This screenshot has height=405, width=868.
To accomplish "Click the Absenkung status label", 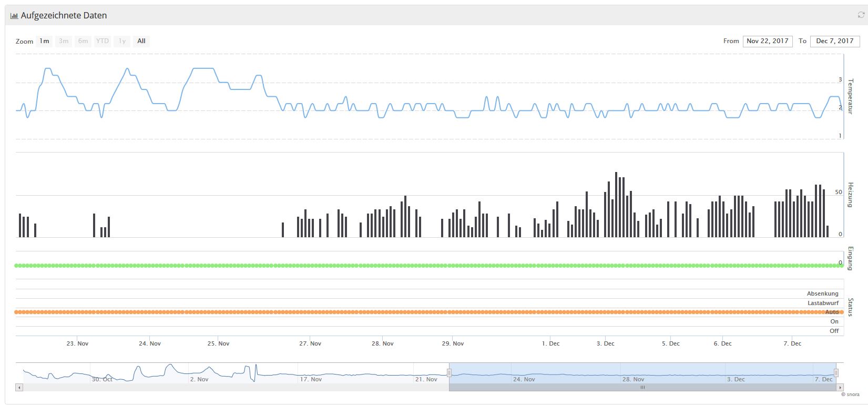I will click(823, 293).
